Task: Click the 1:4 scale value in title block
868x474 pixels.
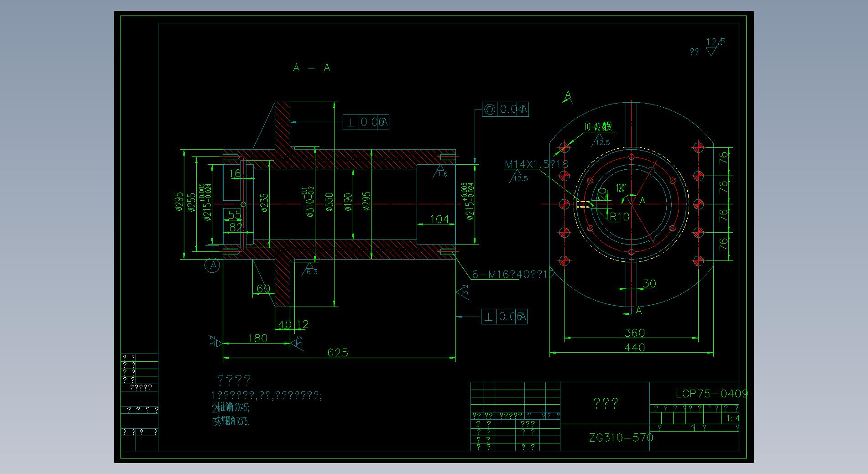Action: (x=732, y=418)
